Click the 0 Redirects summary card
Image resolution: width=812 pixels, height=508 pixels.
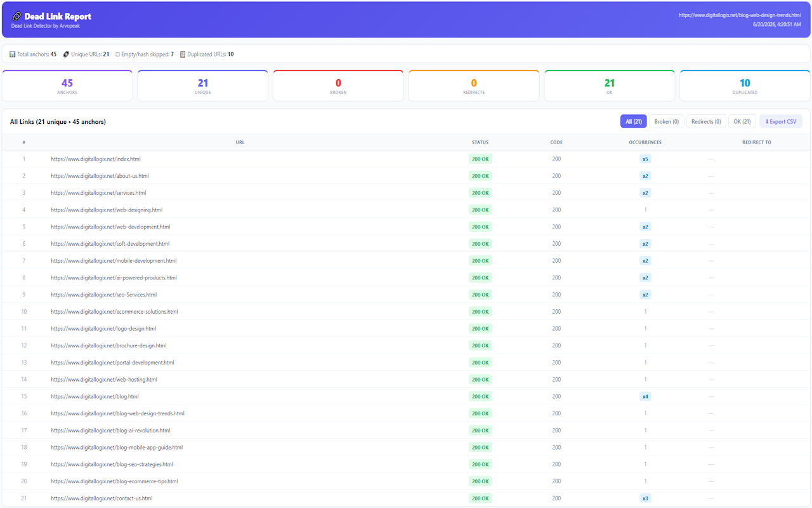tap(474, 86)
